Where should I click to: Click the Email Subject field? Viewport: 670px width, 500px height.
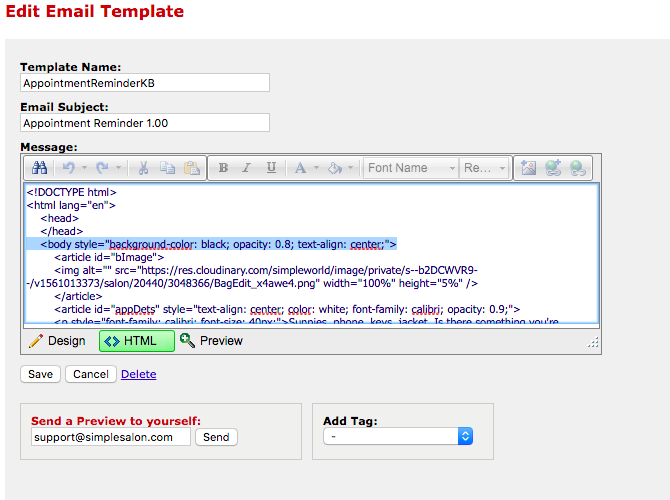coord(145,123)
